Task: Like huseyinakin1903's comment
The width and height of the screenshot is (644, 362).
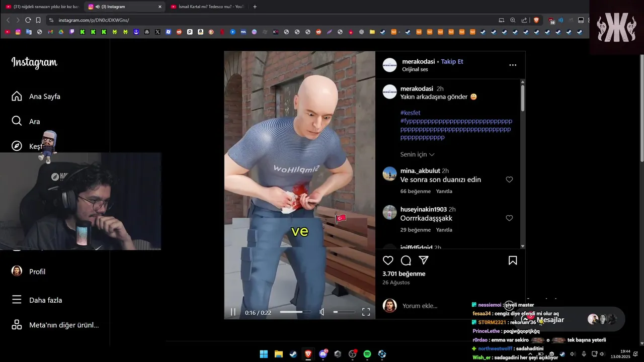Action: (509, 218)
